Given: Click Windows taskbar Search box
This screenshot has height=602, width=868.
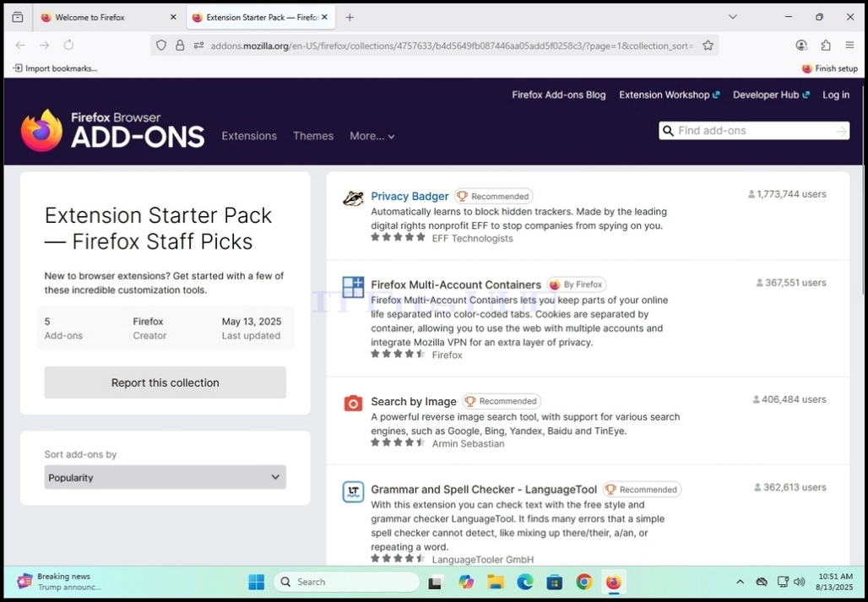Looking at the screenshot, I should pos(346,582).
